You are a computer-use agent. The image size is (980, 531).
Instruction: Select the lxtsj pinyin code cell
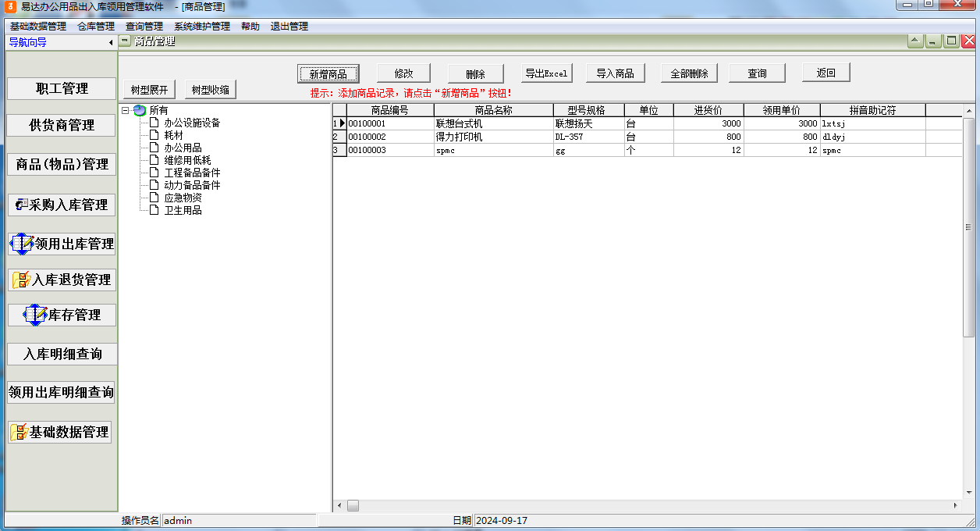click(x=873, y=123)
